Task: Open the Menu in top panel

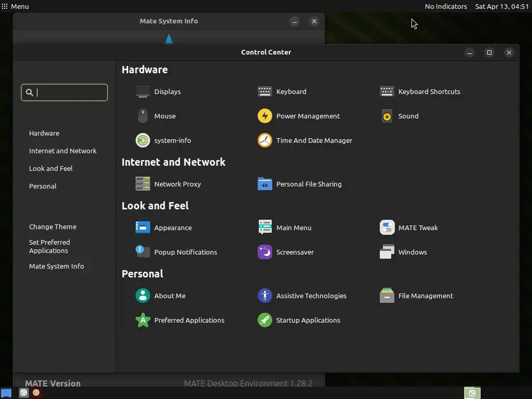Action: tap(15, 6)
